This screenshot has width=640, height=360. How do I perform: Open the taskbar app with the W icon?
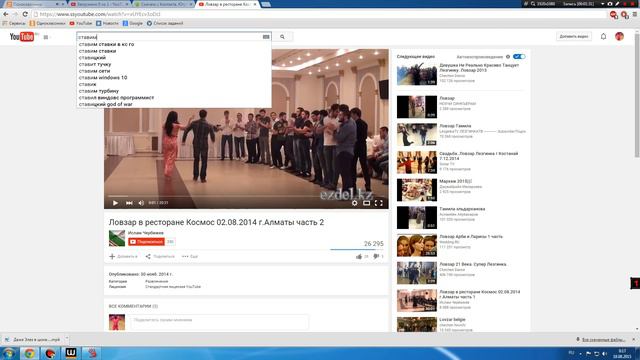point(71,353)
